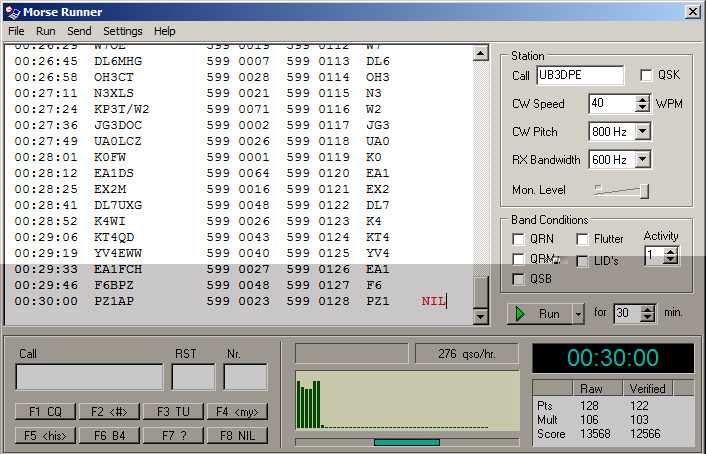Check the QSB option
This screenshot has width=706, height=454.
(518, 279)
